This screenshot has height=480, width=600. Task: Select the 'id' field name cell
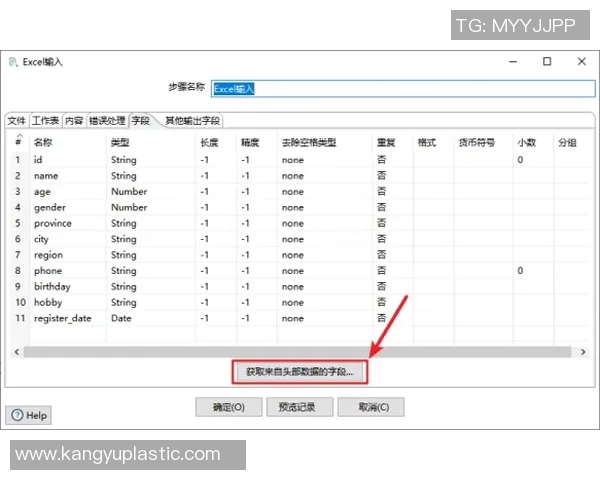[x=68, y=160]
